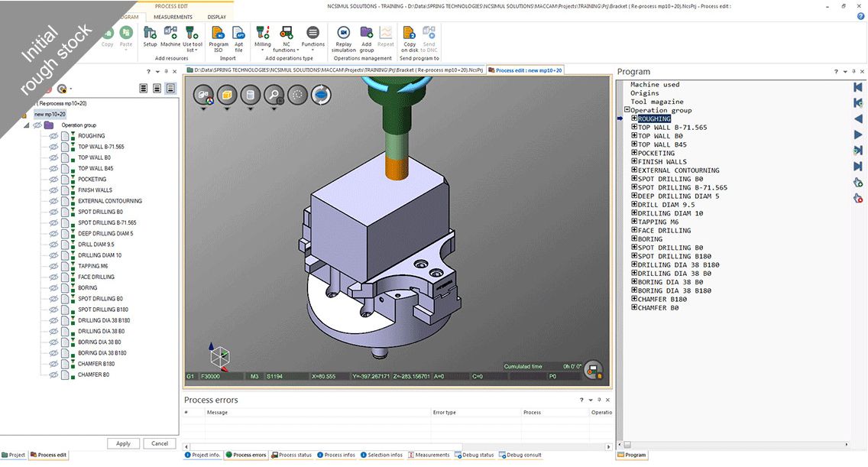The height and width of the screenshot is (467, 868).
Task: Collapse the Operation group in Program panel
Action: (x=627, y=110)
